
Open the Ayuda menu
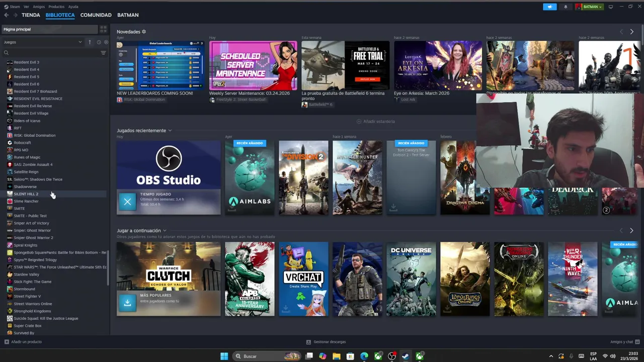73,7
